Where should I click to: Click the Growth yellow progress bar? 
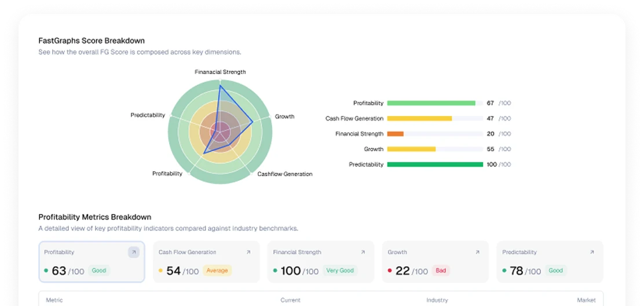pos(411,149)
